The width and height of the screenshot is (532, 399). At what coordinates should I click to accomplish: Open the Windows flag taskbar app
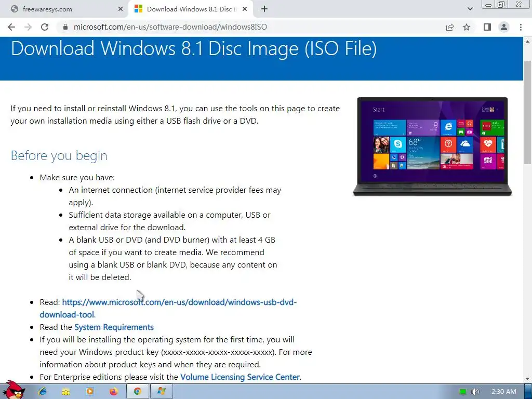coord(162,392)
